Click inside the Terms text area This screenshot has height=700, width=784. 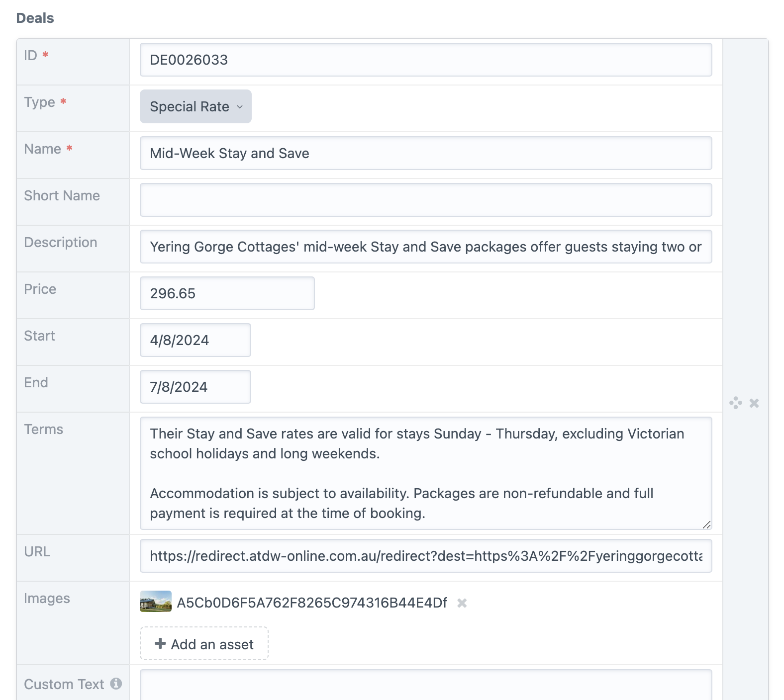pyautogui.click(x=426, y=473)
